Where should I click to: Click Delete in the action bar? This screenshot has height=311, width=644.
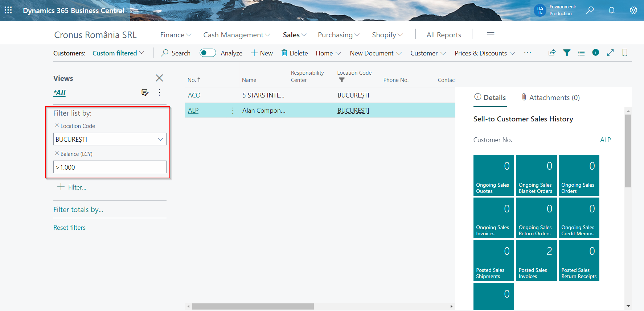(x=295, y=53)
